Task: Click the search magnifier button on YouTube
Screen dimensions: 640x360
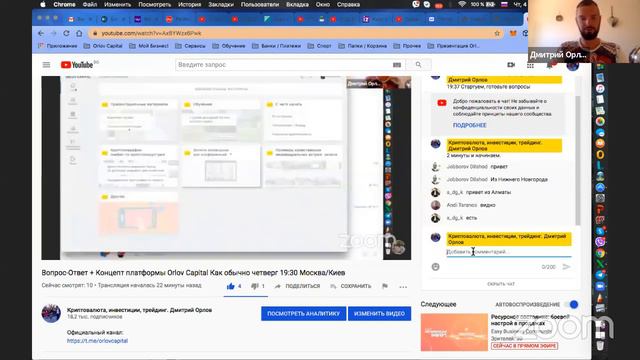Action: point(418,64)
